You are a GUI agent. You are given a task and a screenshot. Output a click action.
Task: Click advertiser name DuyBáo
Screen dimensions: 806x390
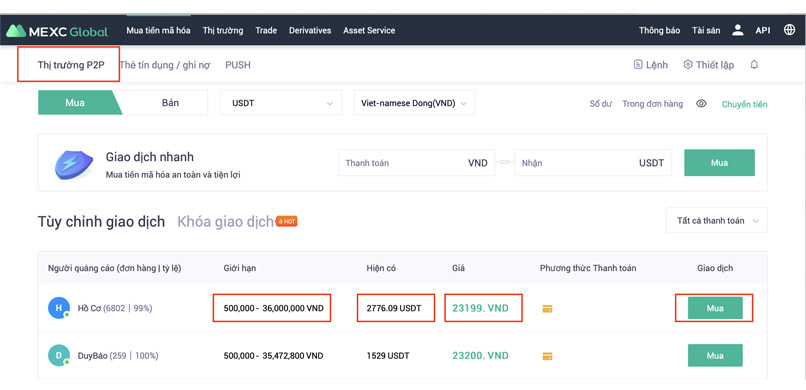pos(93,355)
